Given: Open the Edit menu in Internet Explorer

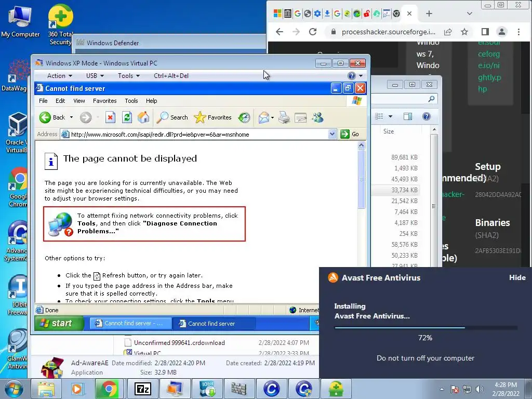Looking at the screenshot, I should (x=60, y=101).
